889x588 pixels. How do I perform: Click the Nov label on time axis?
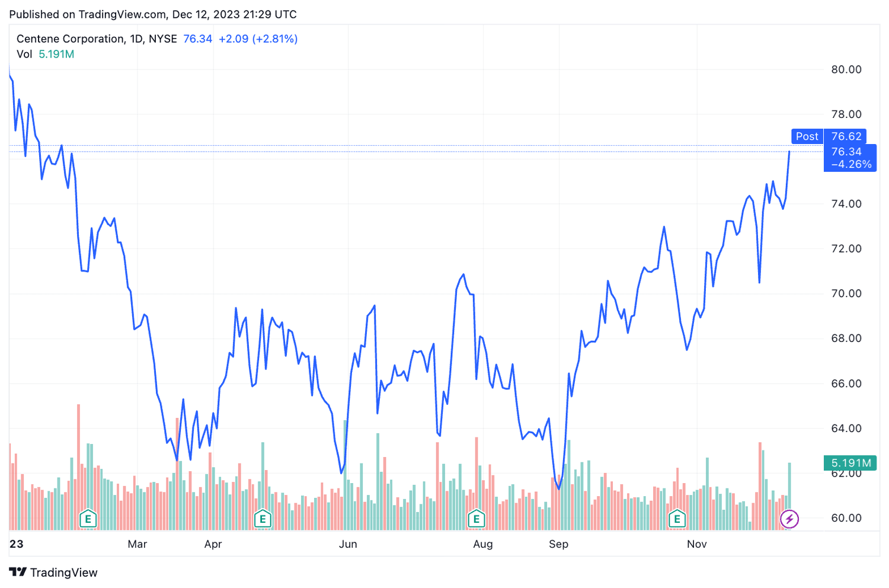click(x=696, y=544)
